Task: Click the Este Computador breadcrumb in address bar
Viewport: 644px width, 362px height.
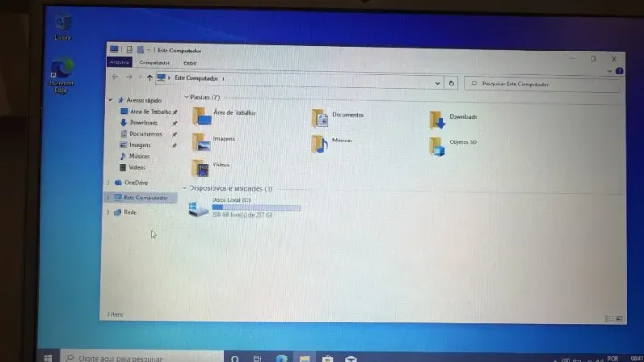Action: click(x=196, y=78)
